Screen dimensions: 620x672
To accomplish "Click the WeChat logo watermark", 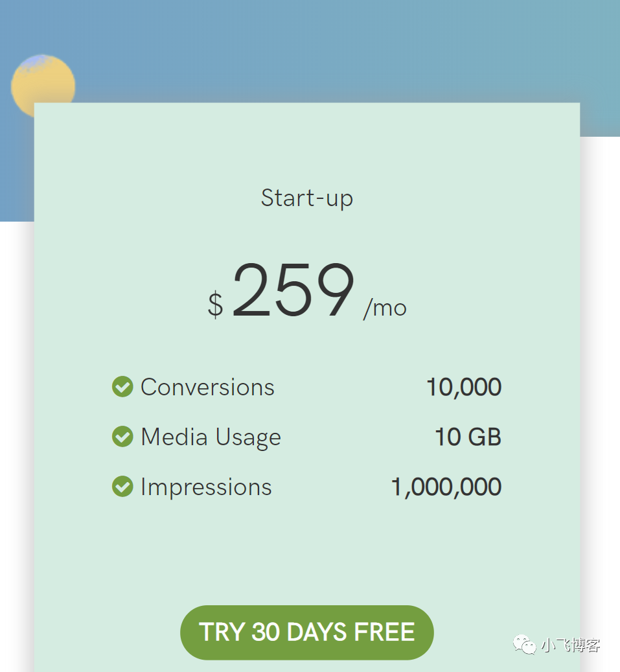I will [x=524, y=644].
